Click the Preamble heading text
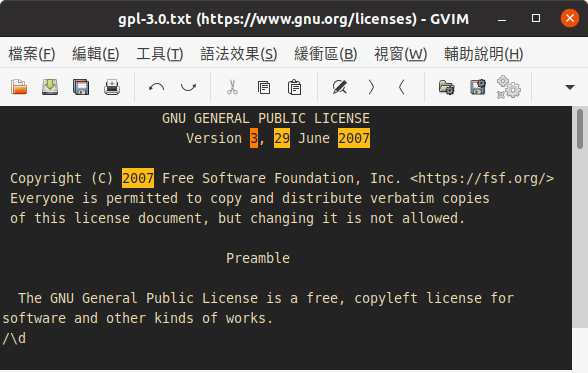 coord(258,258)
